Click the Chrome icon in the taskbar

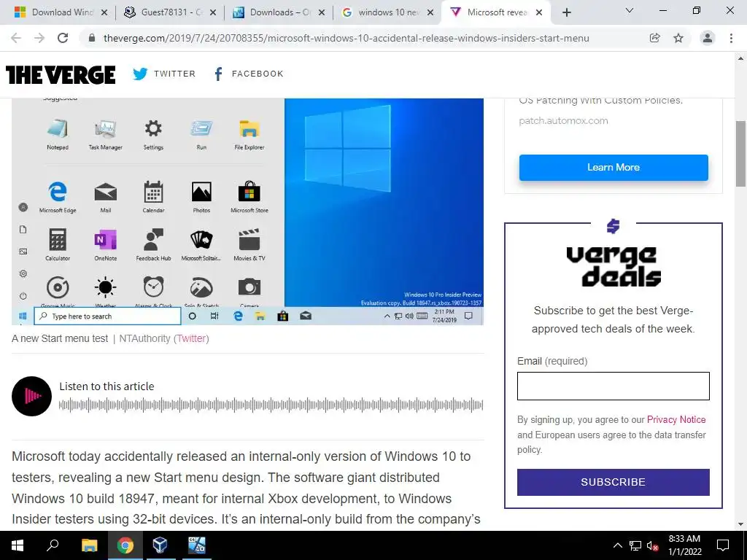[125, 545]
